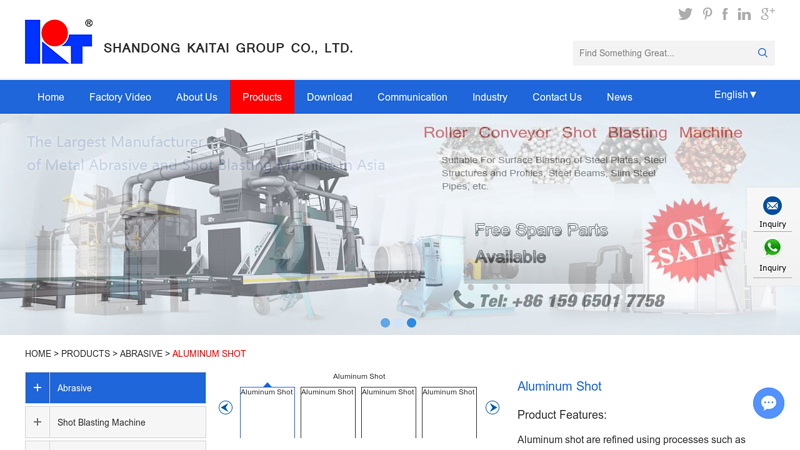Viewport: 800px width, 450px height.
Task: Open the Facebook social link
Action: [x=724, y=14]
